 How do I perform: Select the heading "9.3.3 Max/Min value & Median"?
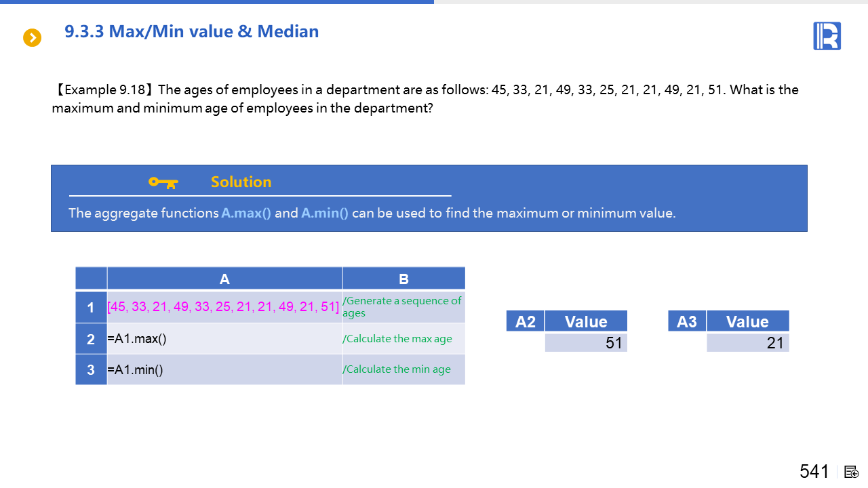click(x=191, y=32)
